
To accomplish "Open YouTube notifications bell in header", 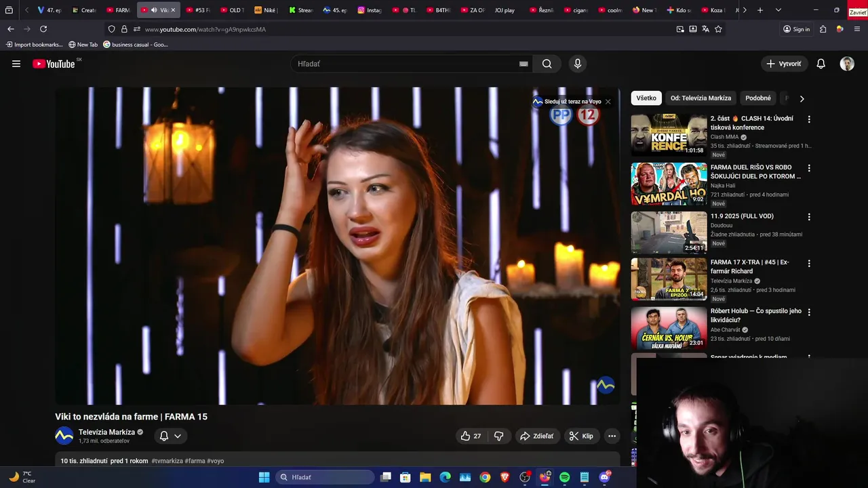I will coord(821,64).
